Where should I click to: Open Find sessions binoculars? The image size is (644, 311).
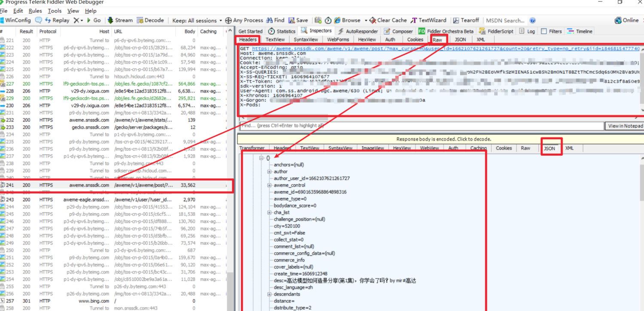point(275,20)
